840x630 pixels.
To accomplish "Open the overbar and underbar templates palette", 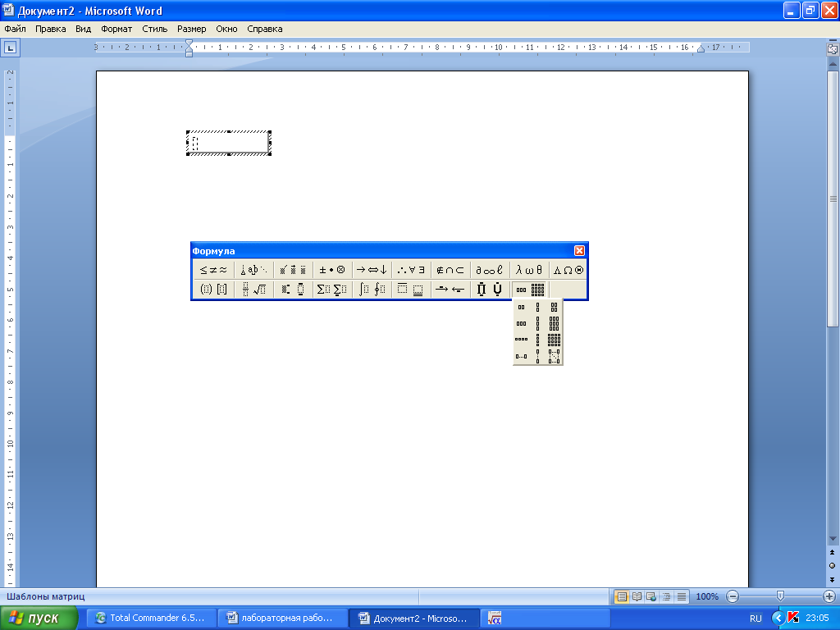I will tap(412, 290).
